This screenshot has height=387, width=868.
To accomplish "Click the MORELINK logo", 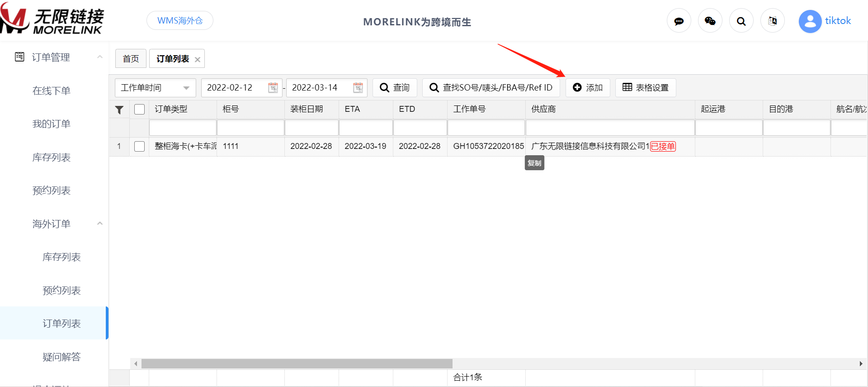I will click(52, 19).
